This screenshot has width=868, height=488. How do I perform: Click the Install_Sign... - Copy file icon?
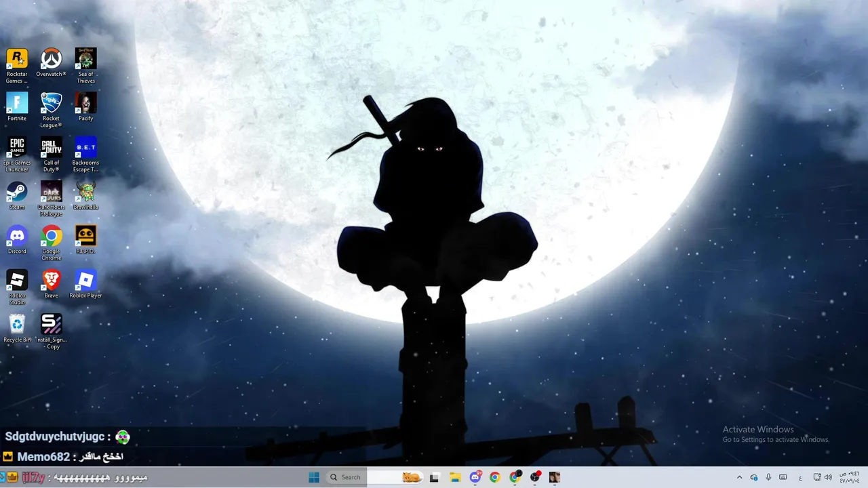(x=51, y=331)
